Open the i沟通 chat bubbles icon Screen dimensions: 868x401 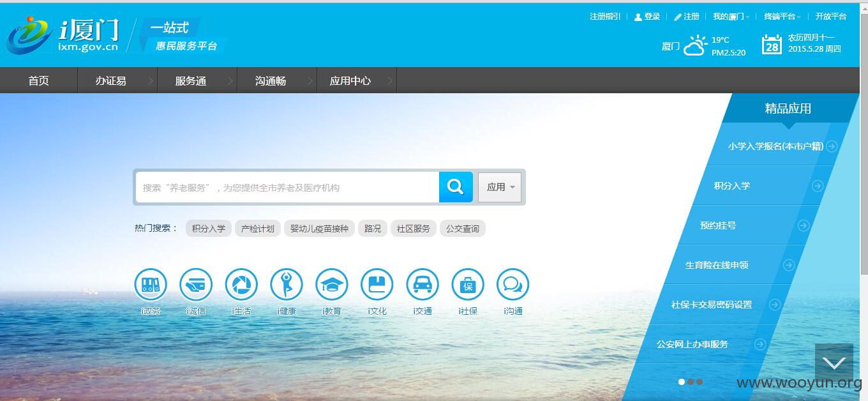(x=513, y=285)
